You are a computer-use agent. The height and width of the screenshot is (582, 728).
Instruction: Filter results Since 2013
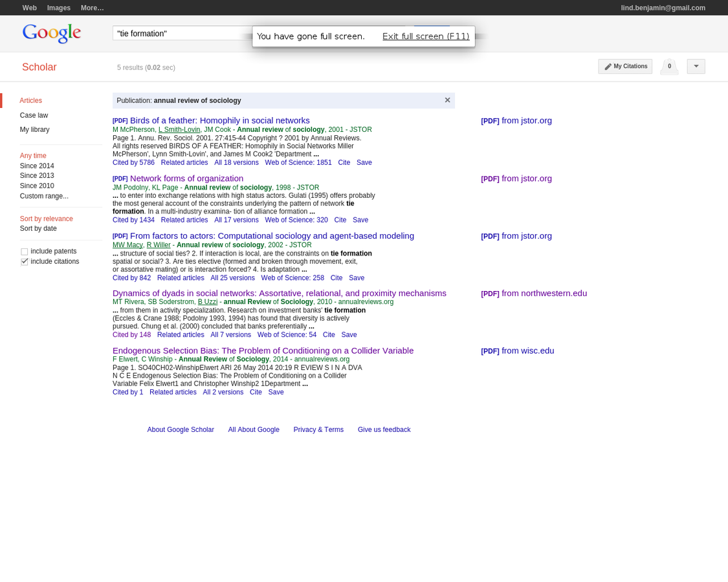point(37,175)
